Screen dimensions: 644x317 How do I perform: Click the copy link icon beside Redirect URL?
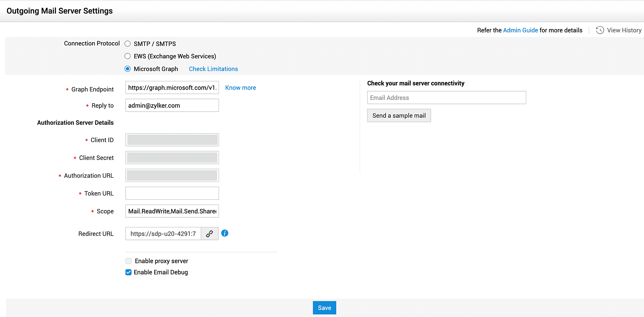tap(210, 234)
